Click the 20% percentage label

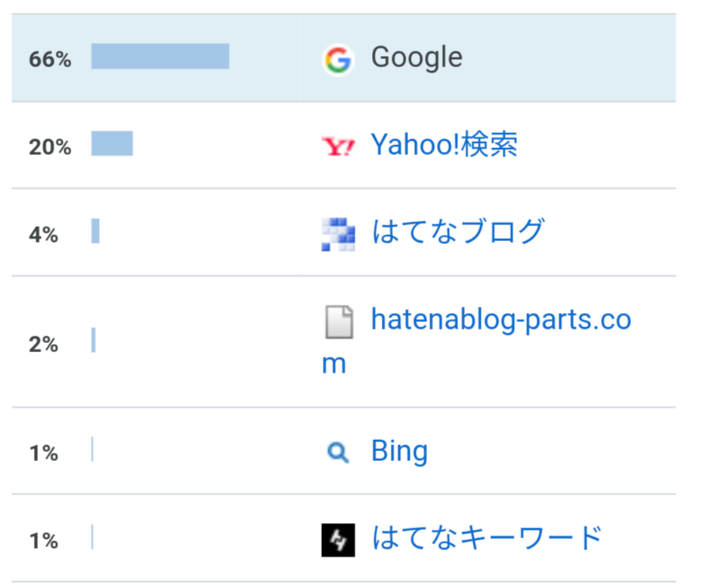coord(50,147)
